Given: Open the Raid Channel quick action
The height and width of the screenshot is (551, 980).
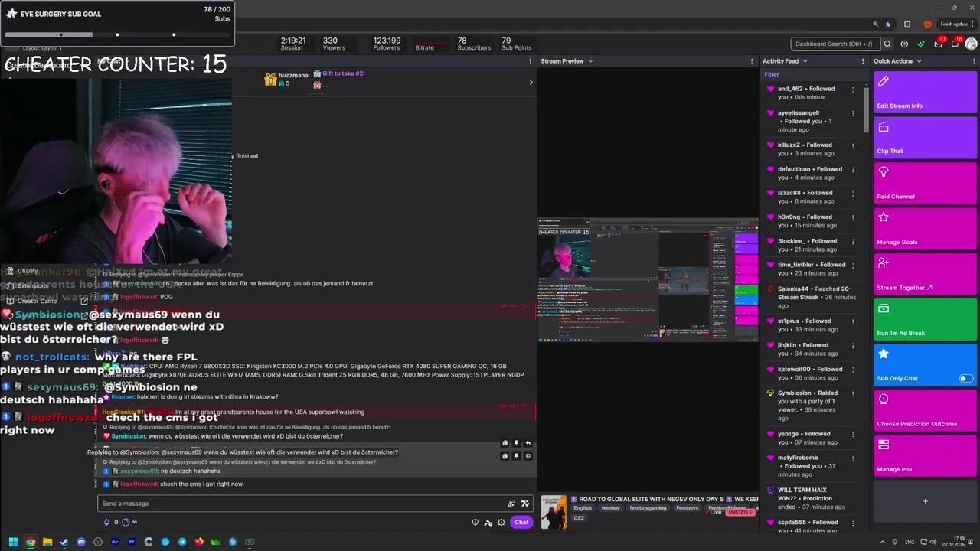Looking at the screenshot, I should [925, 183].
